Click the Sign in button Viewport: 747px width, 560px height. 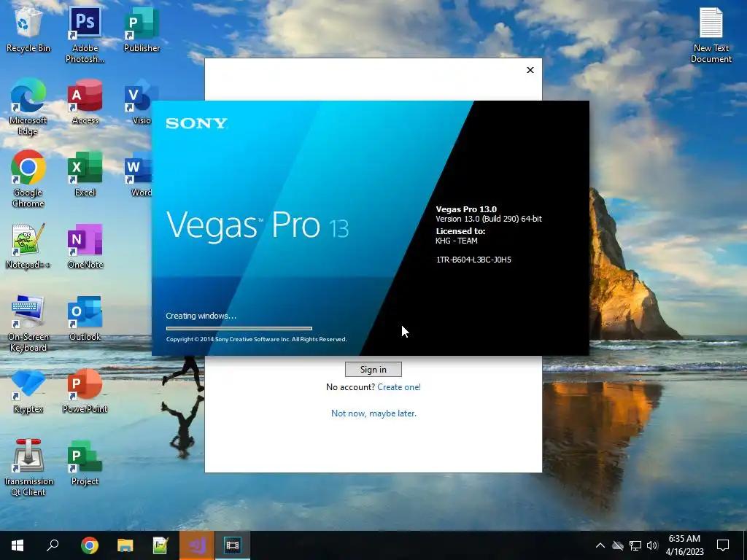[373, 370]
